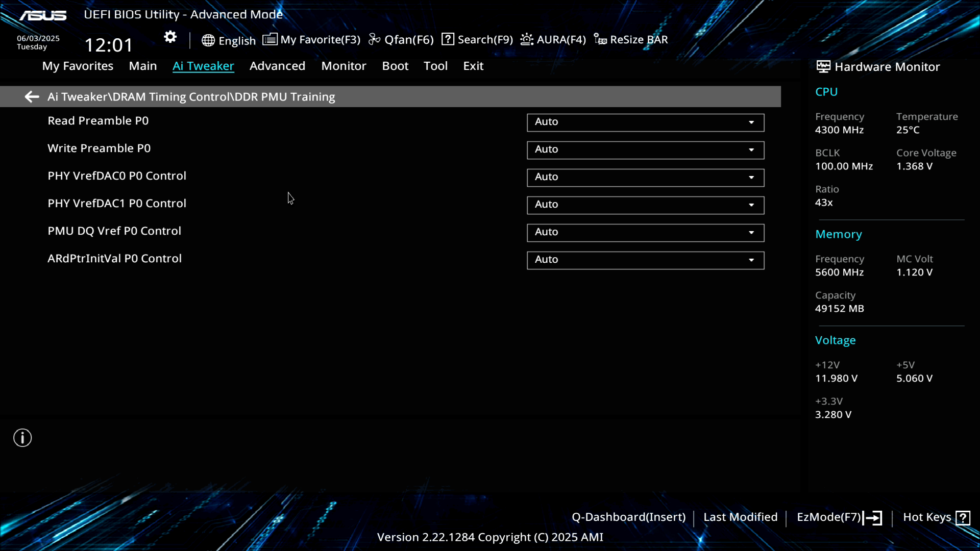Expand Write Preamble P0 dropdown

[645, 150]
